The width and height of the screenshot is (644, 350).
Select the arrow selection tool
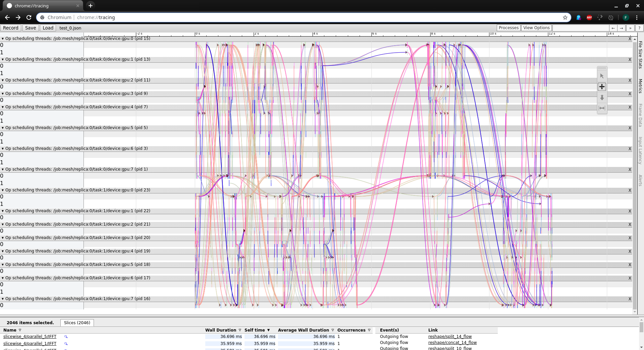602,76
